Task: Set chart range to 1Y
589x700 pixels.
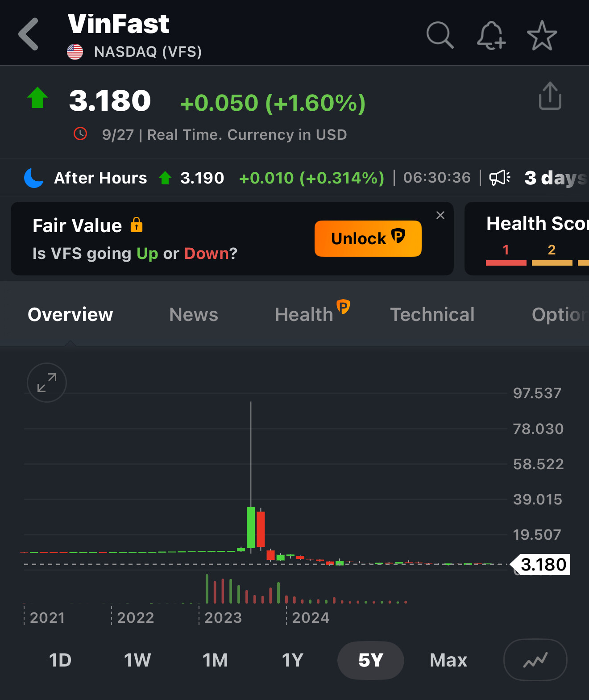Action: tap(293, 660)
